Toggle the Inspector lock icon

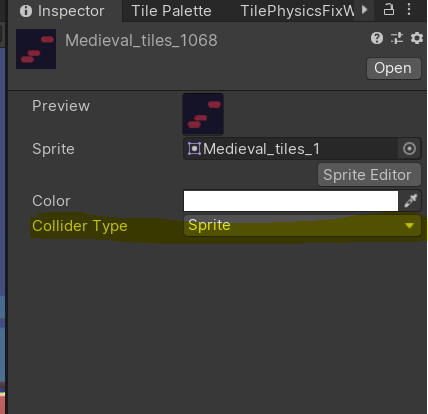[x=389, y=10]
